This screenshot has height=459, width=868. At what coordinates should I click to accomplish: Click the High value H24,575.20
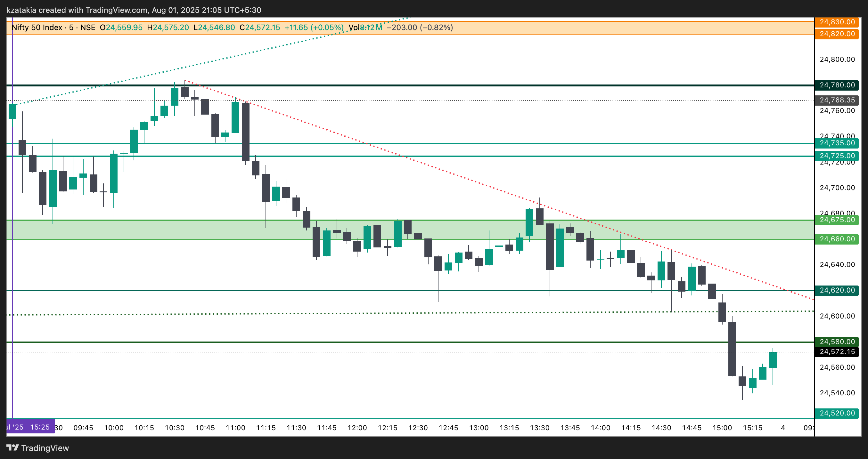[168, 28]
